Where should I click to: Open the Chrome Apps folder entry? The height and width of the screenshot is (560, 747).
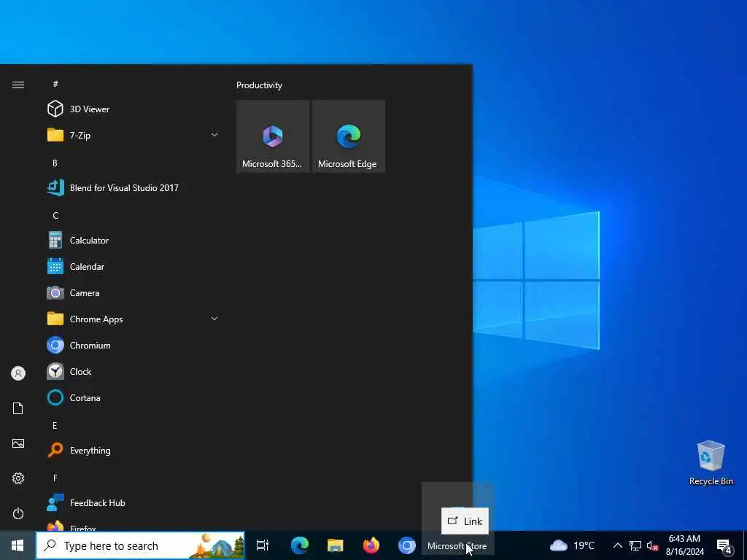(133, 319)
